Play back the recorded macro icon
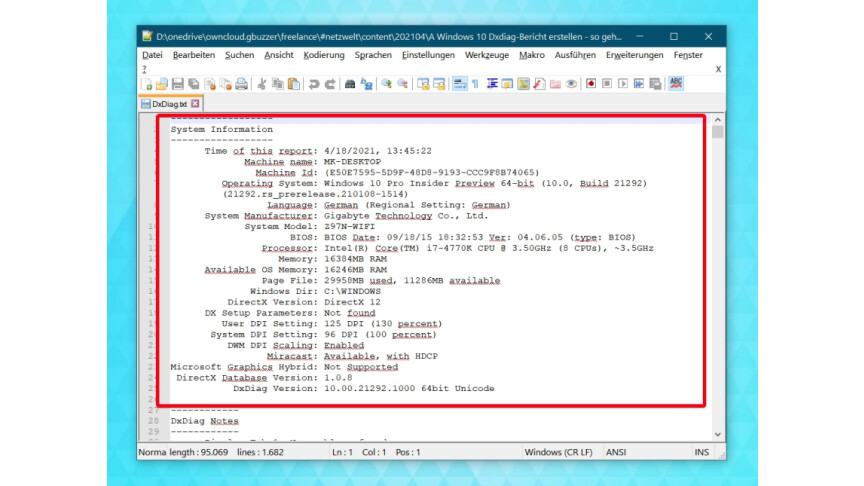 [x=623, y=84]
